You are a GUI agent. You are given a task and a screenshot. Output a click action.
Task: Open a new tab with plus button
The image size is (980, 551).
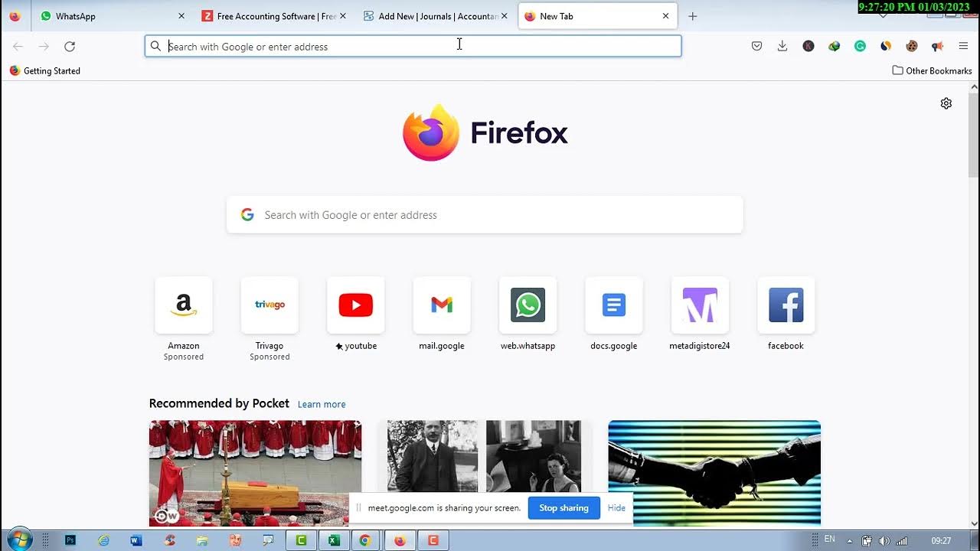point(693,16)
